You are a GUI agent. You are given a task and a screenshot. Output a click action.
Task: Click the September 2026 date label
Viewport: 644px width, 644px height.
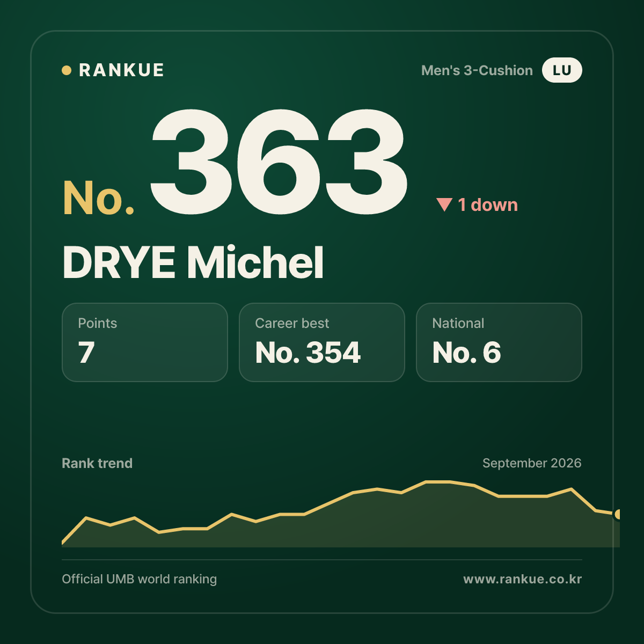coord(532,463)
